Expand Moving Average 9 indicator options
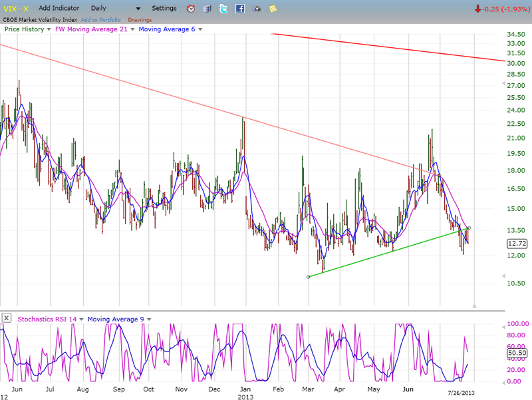This screenshot has height=400, width=532. click(149, 319)
